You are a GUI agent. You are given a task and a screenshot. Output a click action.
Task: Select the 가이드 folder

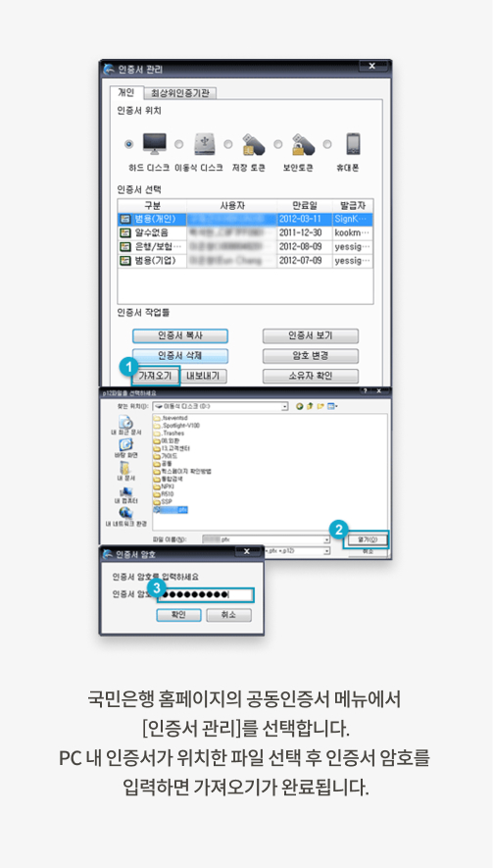(x=164, y=456)
